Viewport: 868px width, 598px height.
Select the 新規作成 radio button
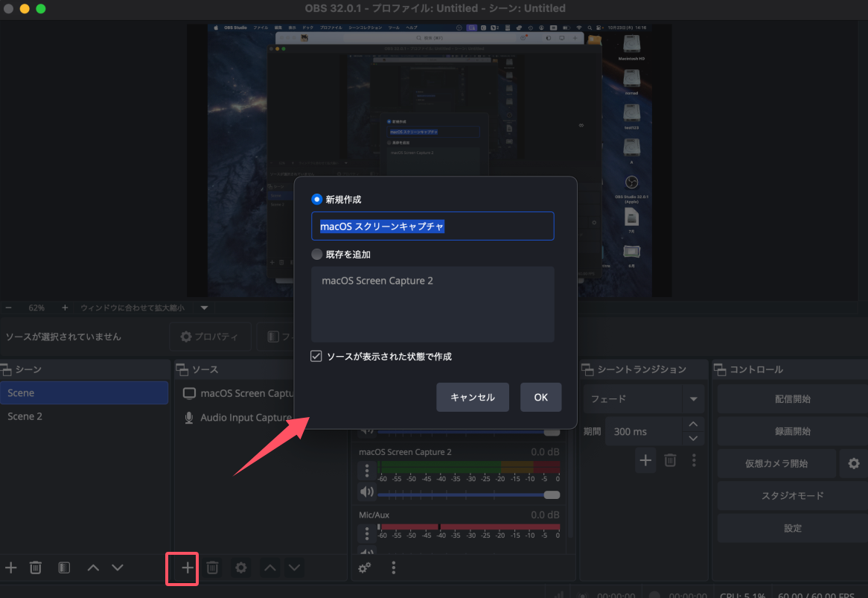[x=316, y=199]
